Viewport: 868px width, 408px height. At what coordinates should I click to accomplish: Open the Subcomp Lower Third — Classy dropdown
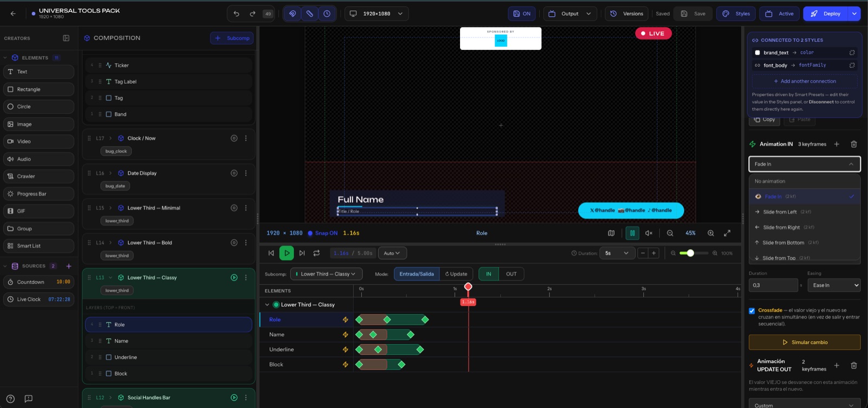pyautogui.click(x=326, y=274)
